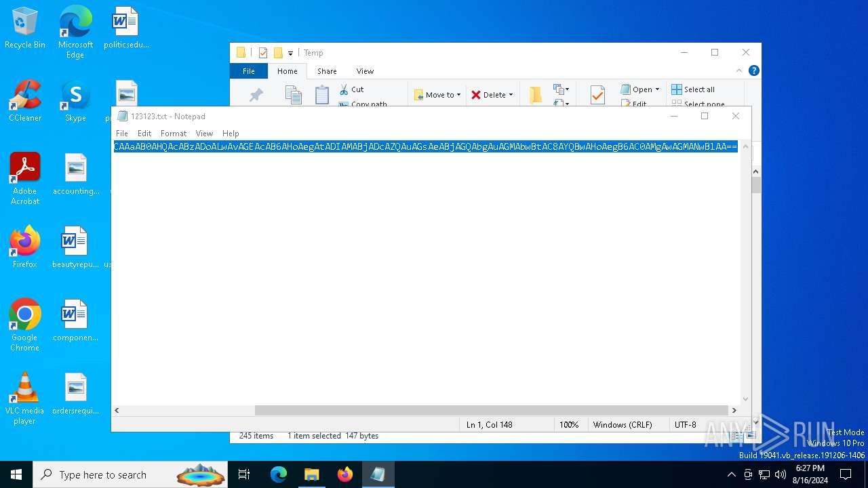The image size is (868, 488).
Task: Select the beautyrepu Word document icon
Action: click(x=75, y=247)
